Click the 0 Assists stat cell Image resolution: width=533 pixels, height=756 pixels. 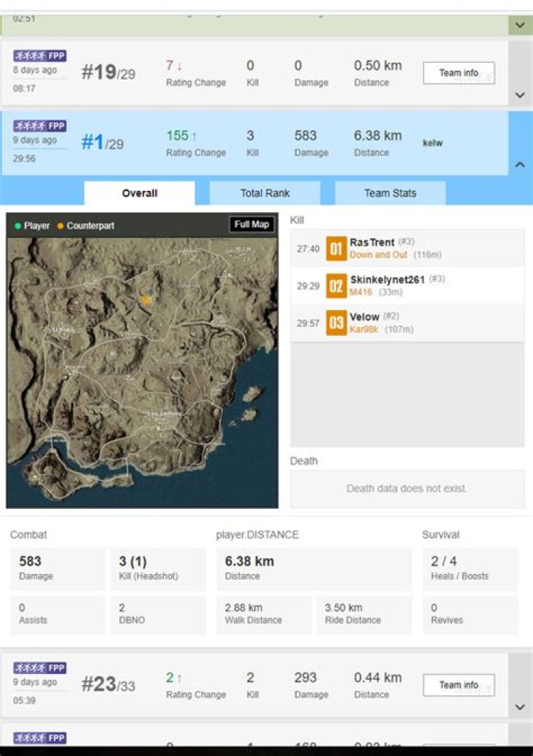click(x=58, y=614)
